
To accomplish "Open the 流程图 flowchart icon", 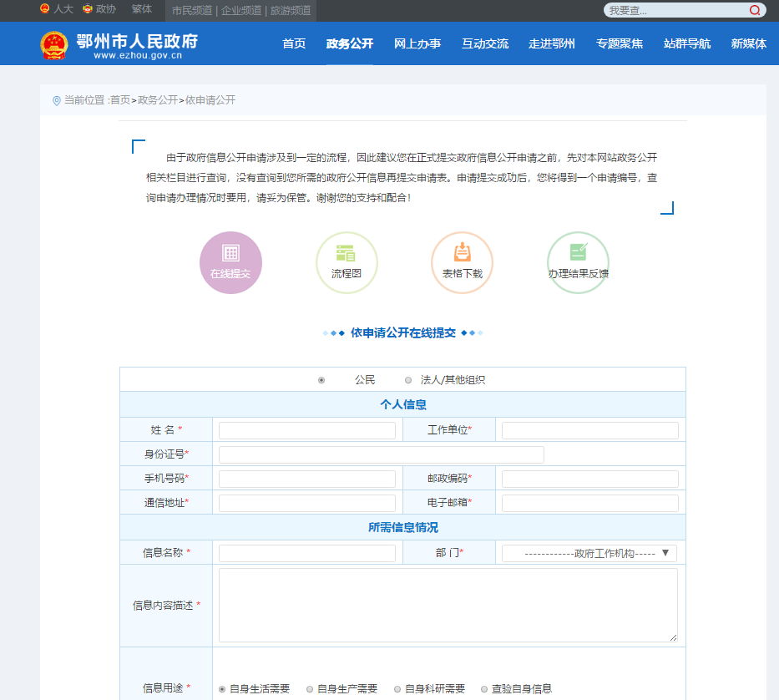I will [347, 262].
